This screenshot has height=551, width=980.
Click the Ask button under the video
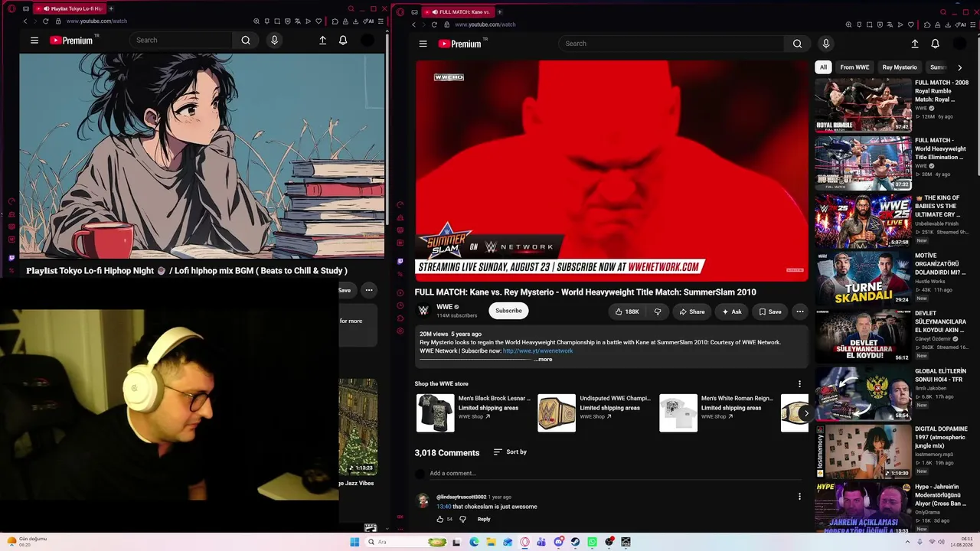click(x=731, y=311)
